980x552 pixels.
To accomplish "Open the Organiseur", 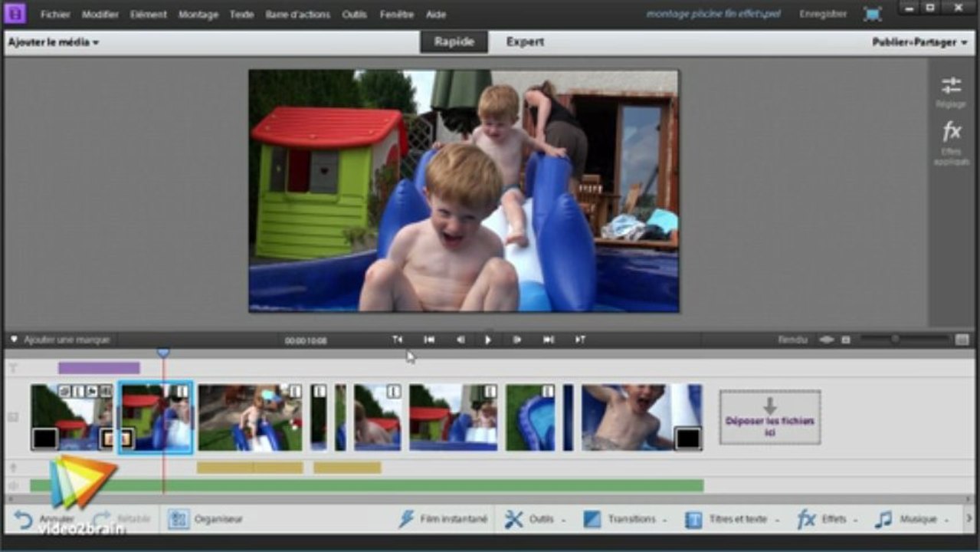I will [205, 519].
